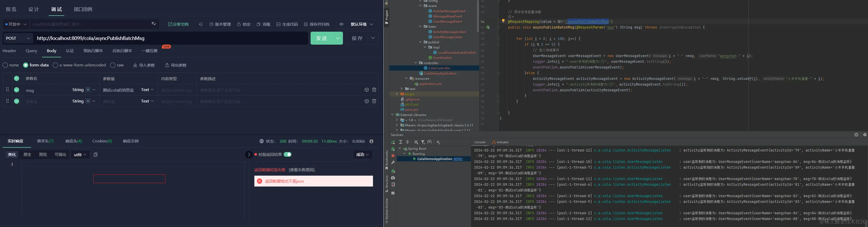
Task: Click the edit description icon in name field
Action: [154, 24]
